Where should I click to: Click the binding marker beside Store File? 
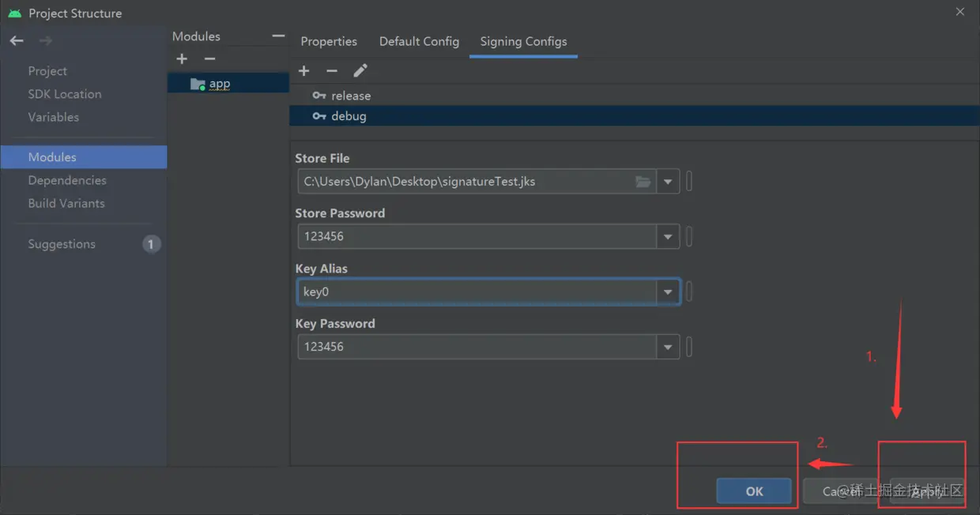point(689,182)
